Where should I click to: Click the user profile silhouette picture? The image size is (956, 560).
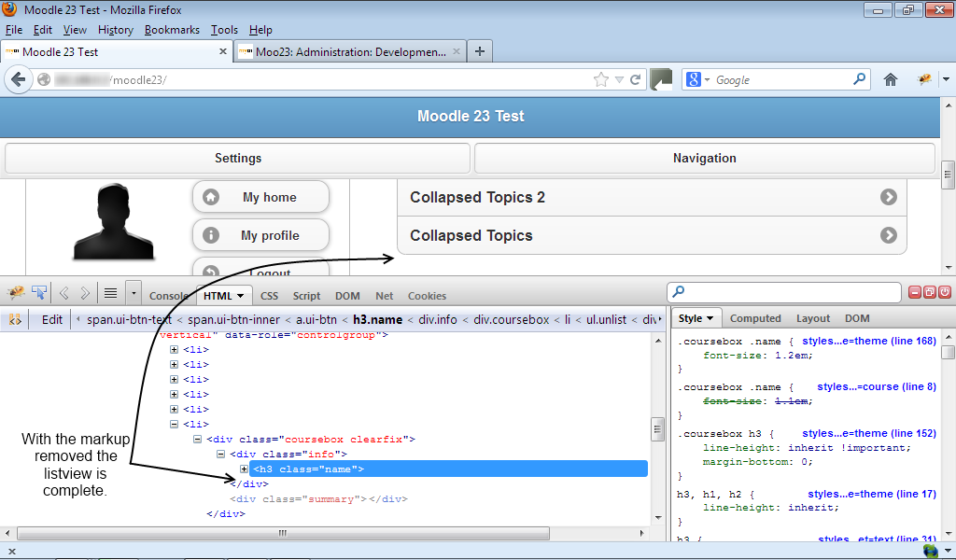coord(113,222)
